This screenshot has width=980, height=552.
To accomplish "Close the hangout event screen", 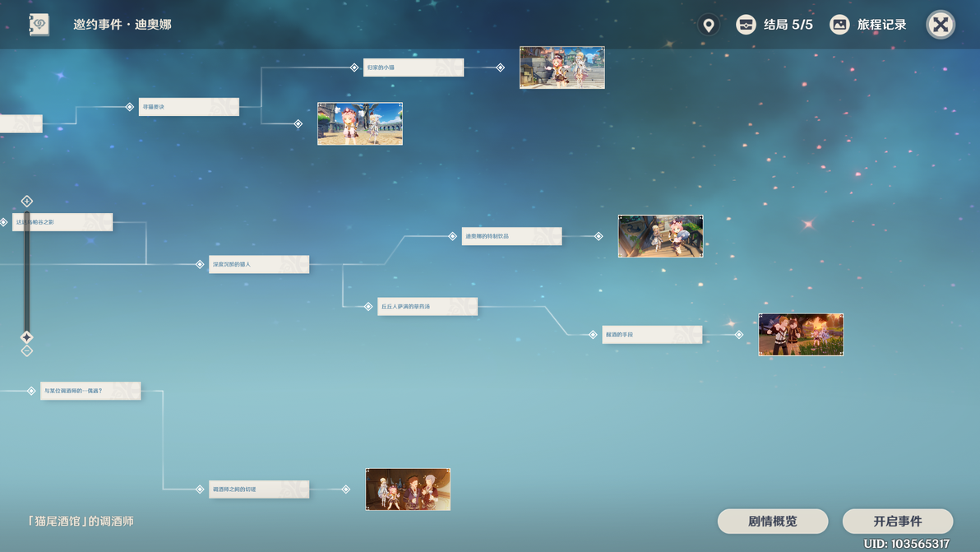I will (x=940, y=25).
